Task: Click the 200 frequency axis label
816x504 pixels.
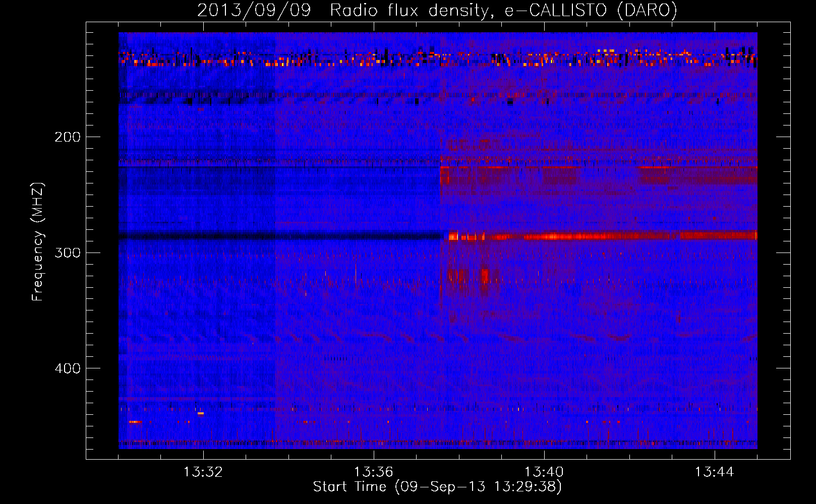Action: click(68, 137)
